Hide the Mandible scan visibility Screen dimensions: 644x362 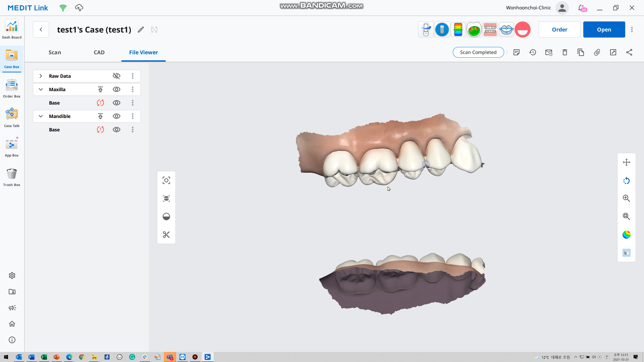116,116
